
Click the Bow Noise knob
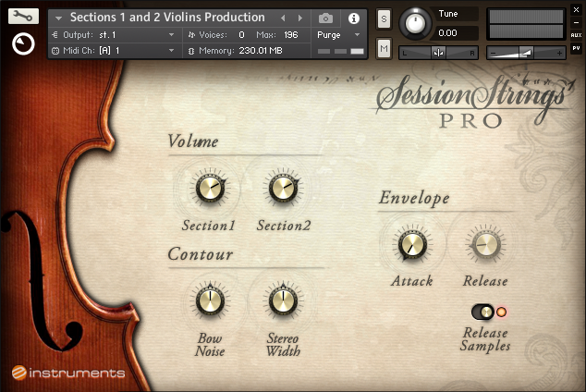click(210, 301)
